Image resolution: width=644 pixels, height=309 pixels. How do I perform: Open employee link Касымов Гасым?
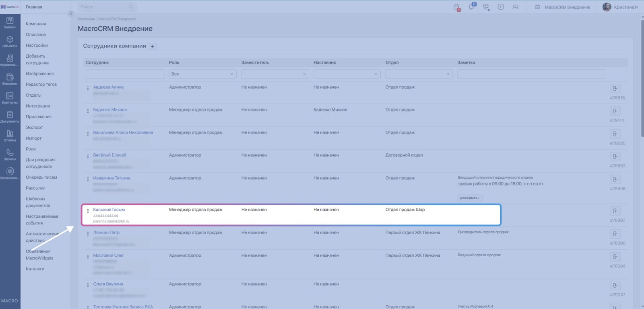pos(109,210)
